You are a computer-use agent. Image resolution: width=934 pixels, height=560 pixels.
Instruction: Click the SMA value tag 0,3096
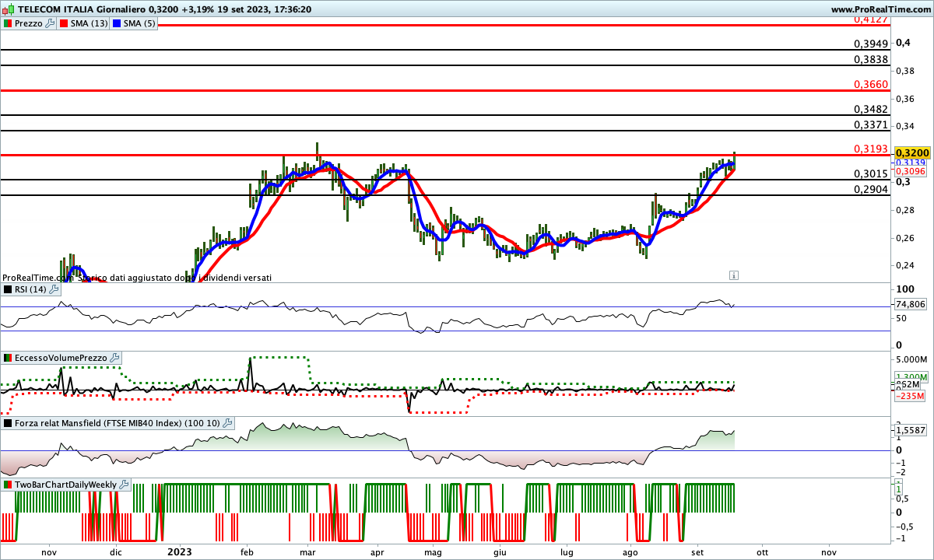[910, 171]
